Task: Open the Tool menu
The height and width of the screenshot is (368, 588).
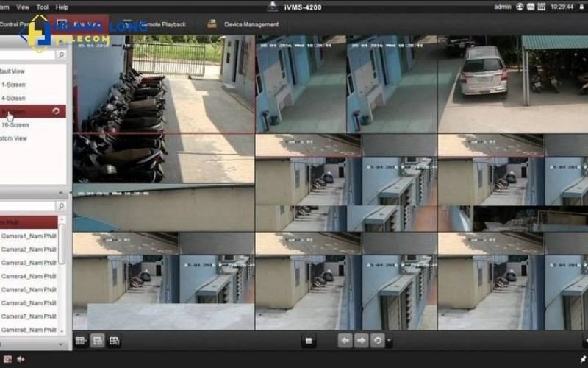Action: pos(43,7)
